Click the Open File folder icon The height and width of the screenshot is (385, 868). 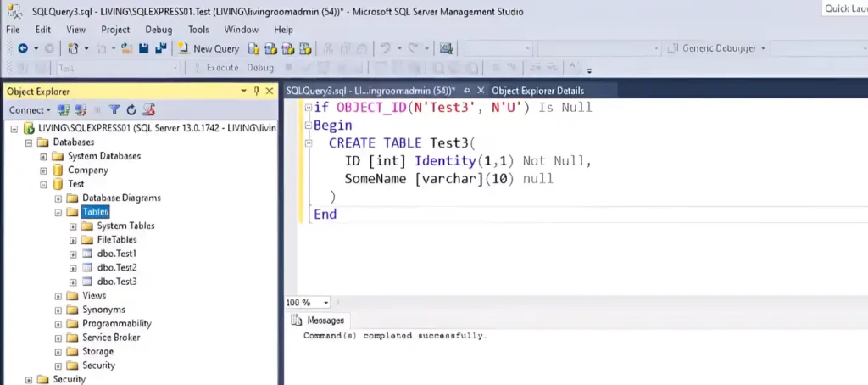click(126, 48)
